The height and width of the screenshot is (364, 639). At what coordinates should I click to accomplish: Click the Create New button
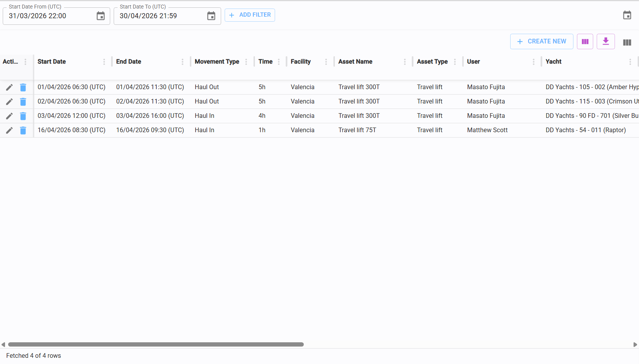tap(541, 41)
